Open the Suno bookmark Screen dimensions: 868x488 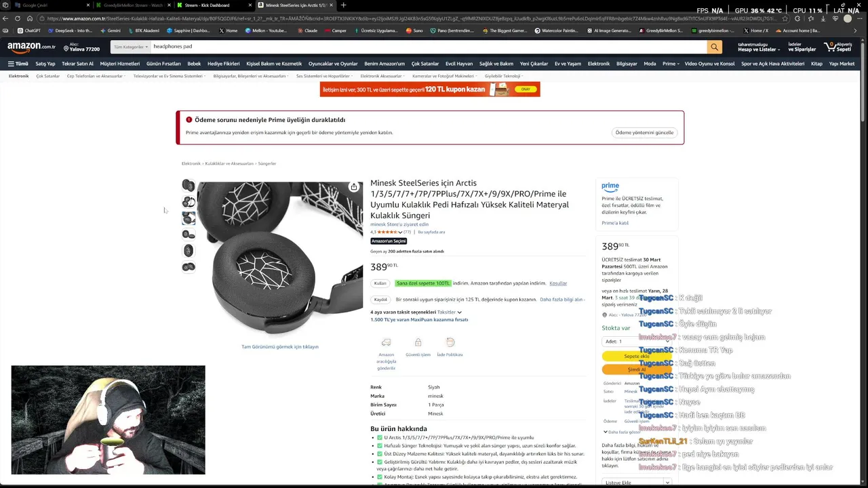click(415, 30)
